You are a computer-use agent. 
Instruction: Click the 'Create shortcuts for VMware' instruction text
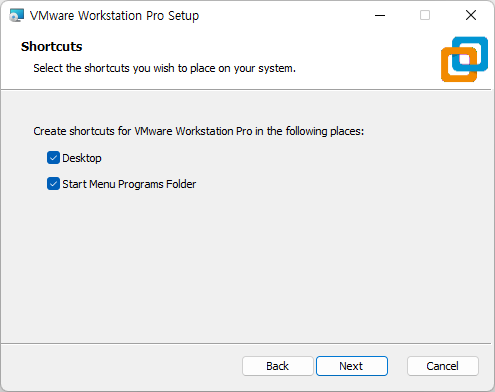point(199,131)
